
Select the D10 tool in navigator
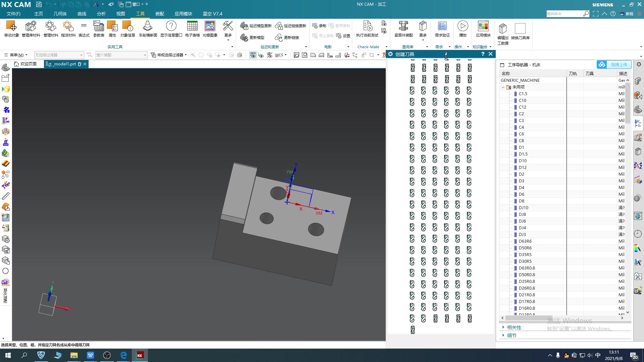pos(522,161)
